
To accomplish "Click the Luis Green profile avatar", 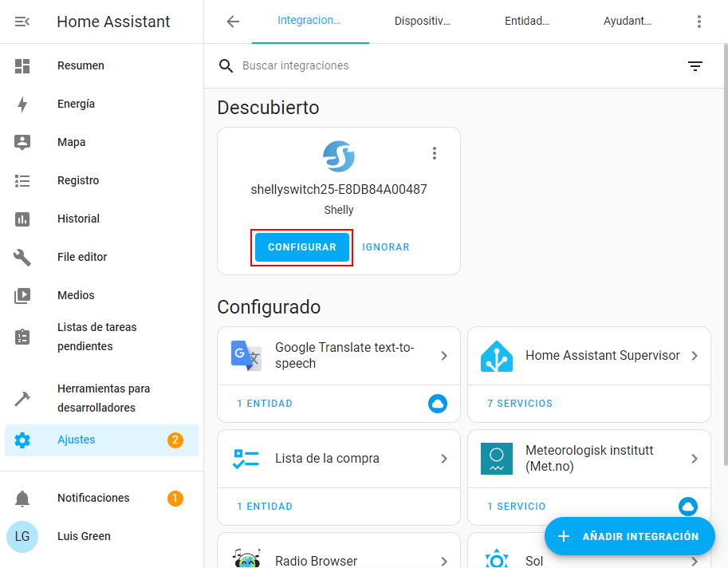I will pyautogui.click(x=22, y=536).
